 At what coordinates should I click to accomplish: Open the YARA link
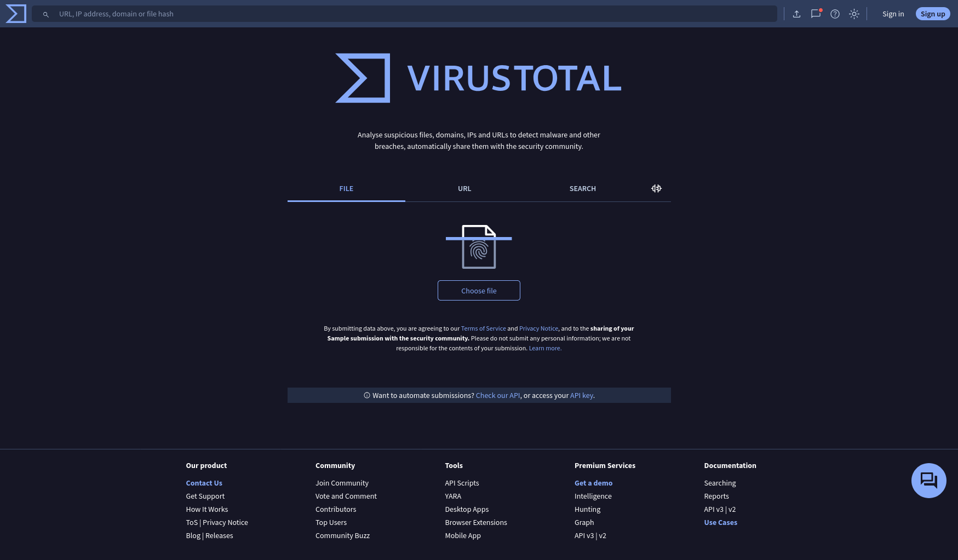pos(453,496)
